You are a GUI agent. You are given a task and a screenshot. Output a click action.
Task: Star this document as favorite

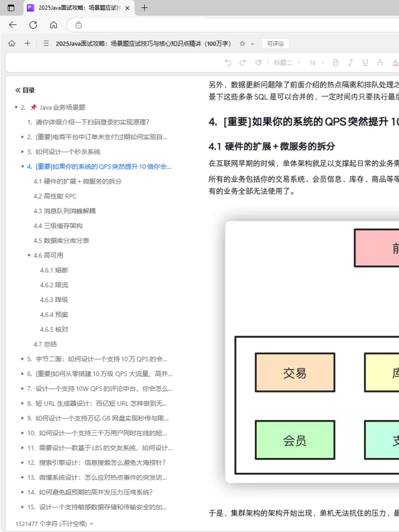click(x=242, y=44)
